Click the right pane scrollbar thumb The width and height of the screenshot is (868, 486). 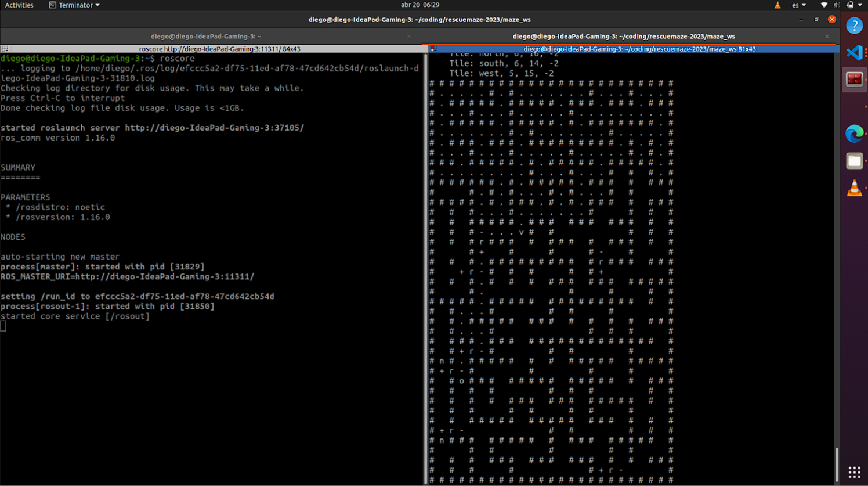coord(836,465)
